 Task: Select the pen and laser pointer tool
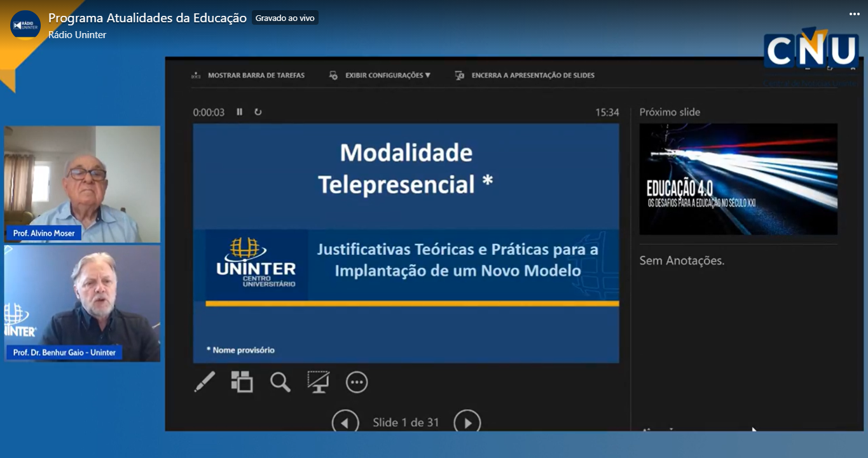(x=204, y=382)
